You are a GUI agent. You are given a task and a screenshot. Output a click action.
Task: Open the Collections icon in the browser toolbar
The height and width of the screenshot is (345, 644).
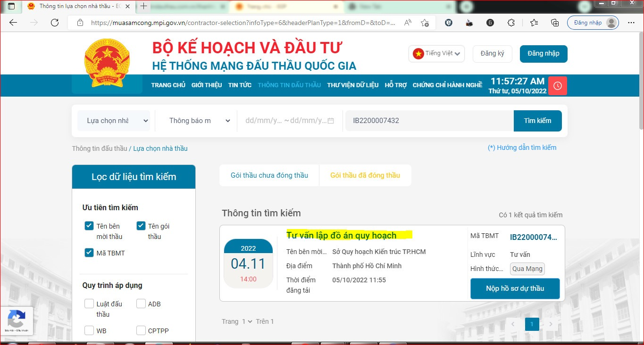(555, 22)
